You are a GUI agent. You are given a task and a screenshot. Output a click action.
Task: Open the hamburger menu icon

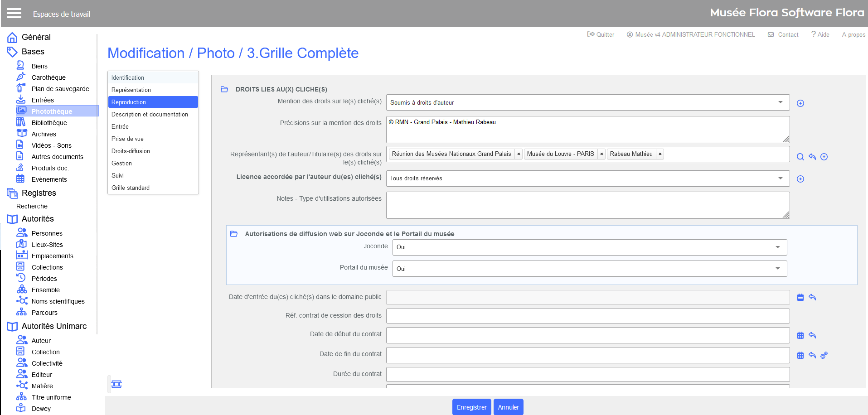14,13
